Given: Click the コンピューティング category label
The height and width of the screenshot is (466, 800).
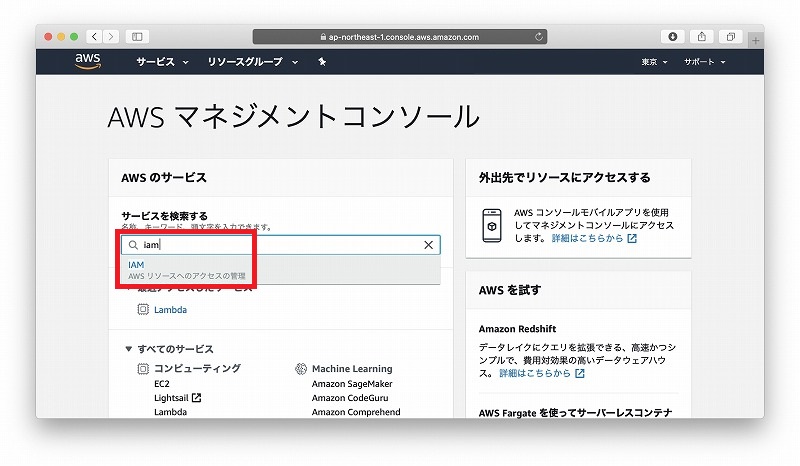Looking at the screenshot, I should pyautogui.click(x=197, y=369).
